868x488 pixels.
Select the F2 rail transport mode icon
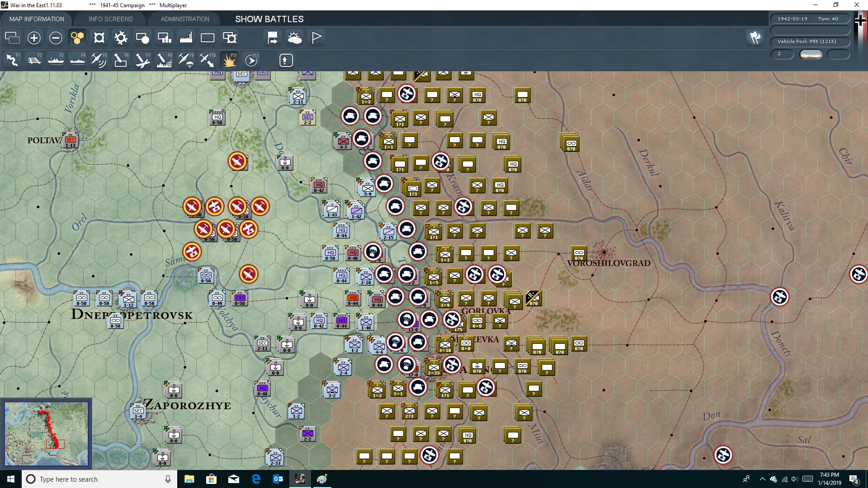click(x=34, y=60)
